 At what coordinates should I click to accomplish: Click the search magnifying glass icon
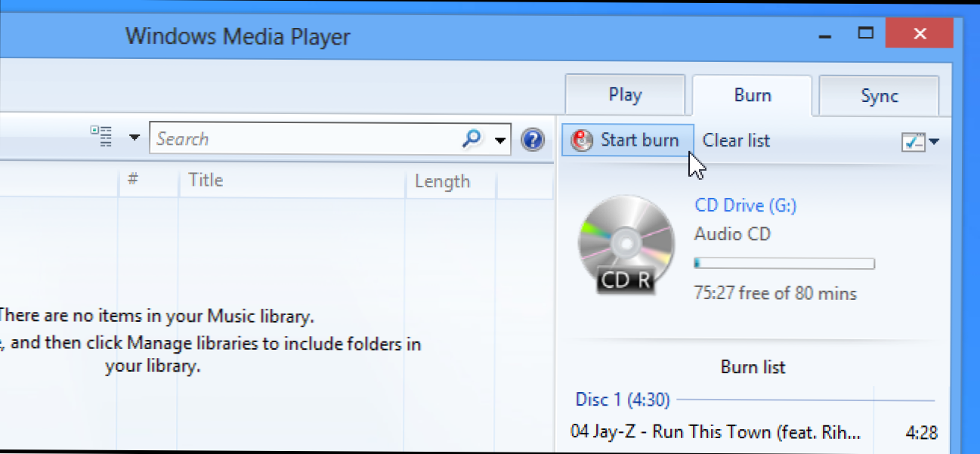click(x=472, y=139)
